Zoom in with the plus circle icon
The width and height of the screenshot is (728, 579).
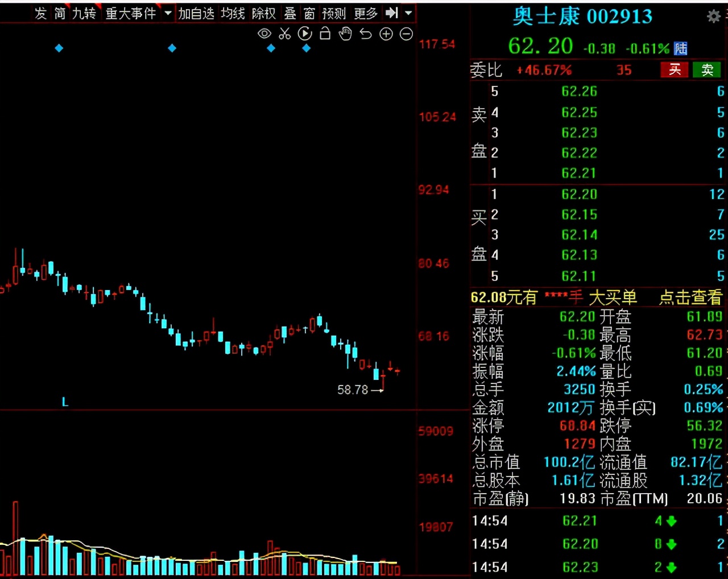tap(386, 34)
